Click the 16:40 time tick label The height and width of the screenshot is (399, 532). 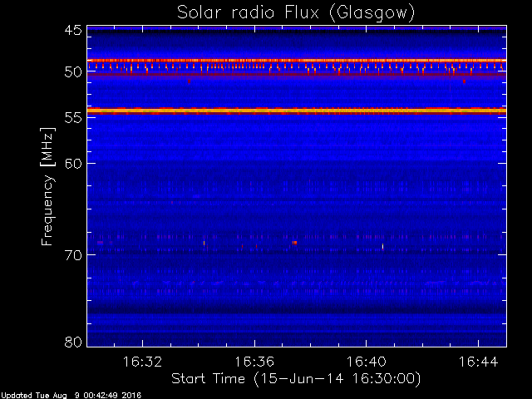coord(366,362)
